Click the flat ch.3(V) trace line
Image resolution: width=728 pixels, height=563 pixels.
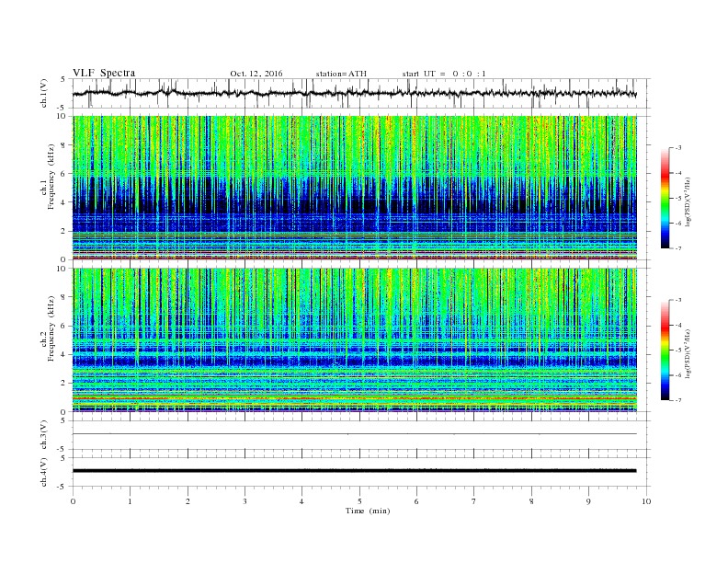(355, 434)
